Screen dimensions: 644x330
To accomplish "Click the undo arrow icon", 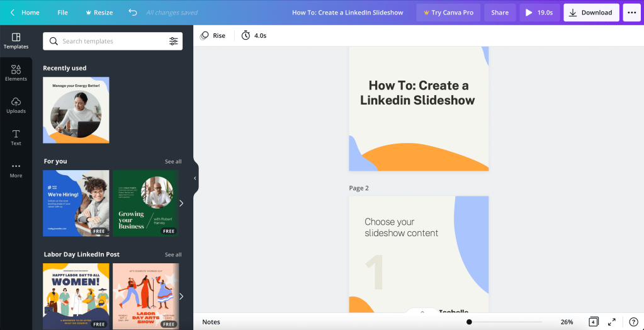I will [132, 13].
